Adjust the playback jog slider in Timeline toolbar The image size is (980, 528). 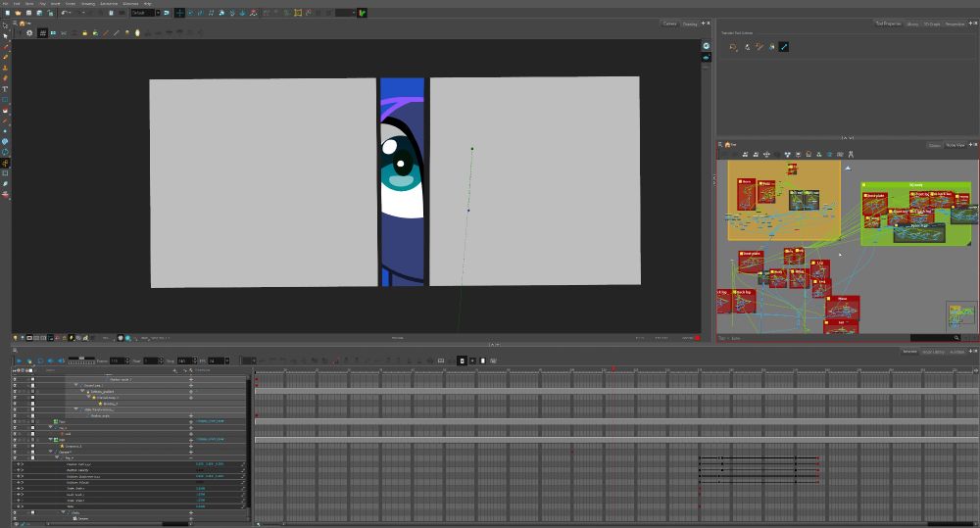click(x=82, y=360)
